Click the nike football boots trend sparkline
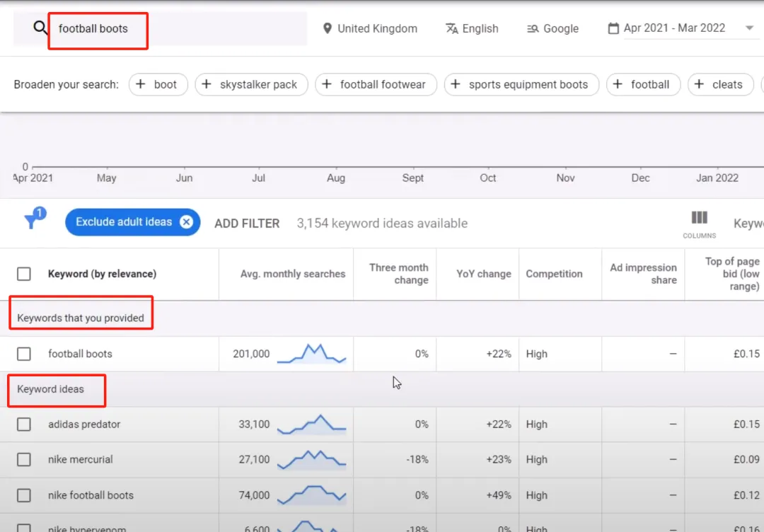 [311, 495]
